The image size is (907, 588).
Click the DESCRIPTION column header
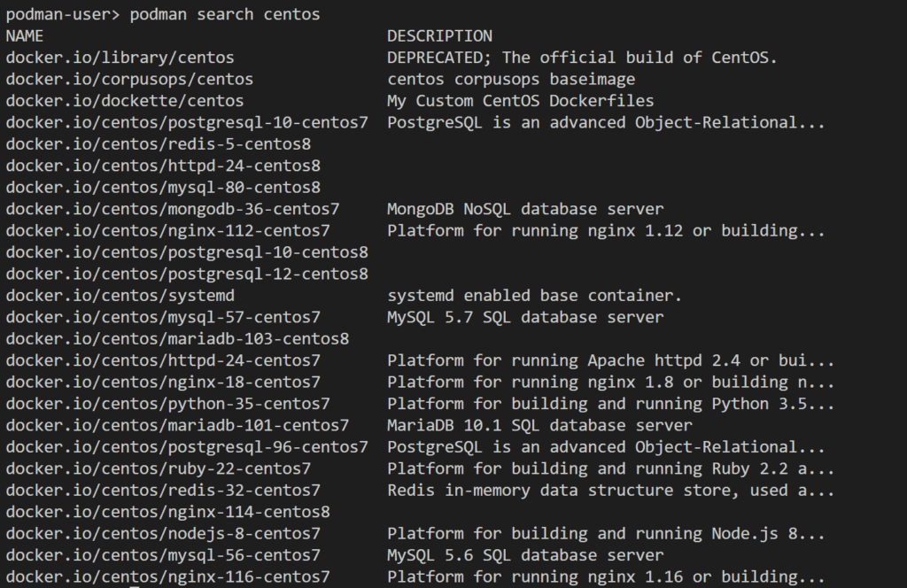click(439, 35)
